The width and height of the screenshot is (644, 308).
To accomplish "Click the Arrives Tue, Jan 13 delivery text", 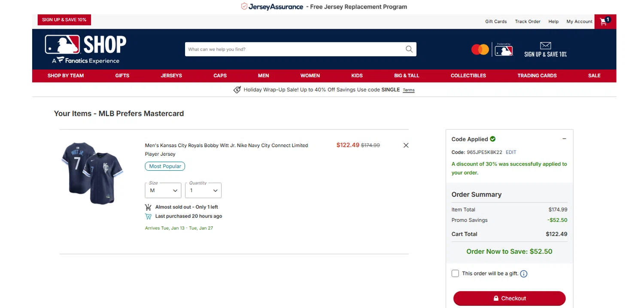I will [179, 228].
